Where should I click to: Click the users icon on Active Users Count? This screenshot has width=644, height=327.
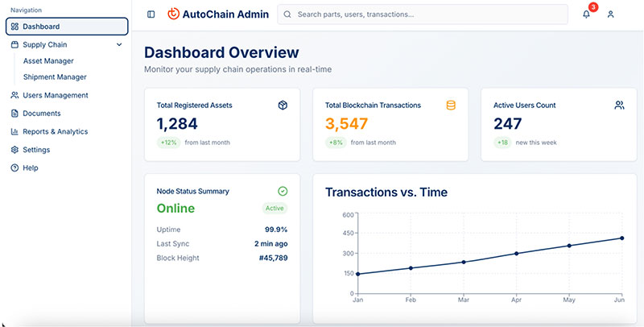[x=619, y=106]
